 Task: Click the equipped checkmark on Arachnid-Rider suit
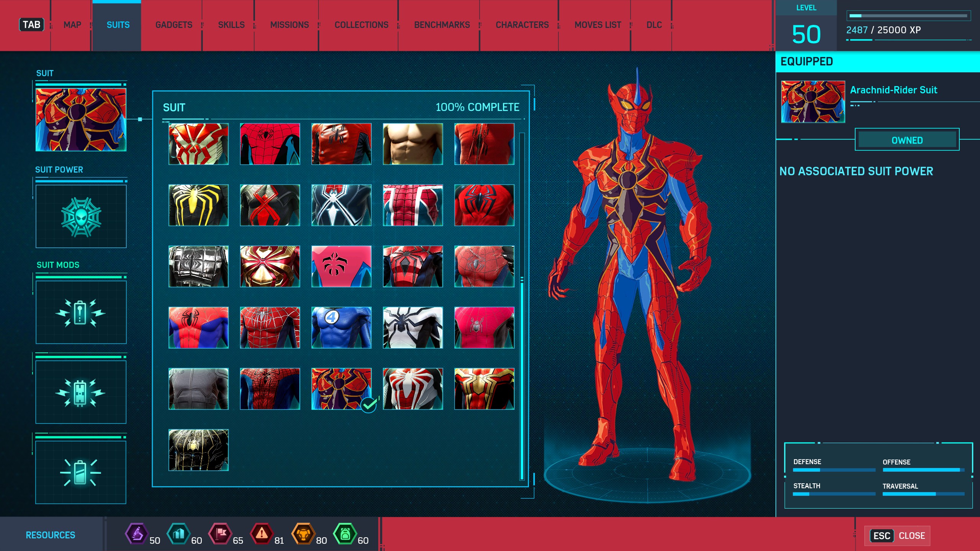[x=369, y=404]
